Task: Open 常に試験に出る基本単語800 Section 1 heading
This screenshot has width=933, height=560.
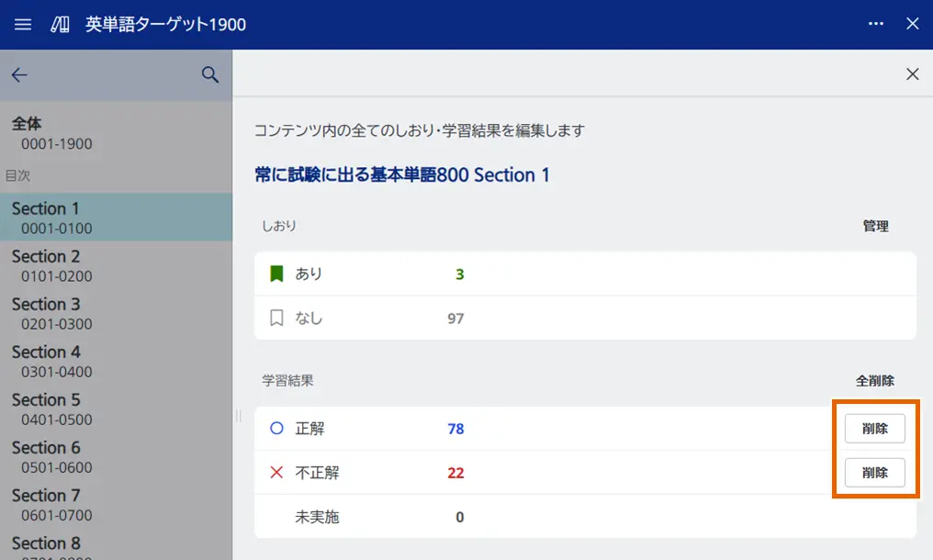Action: point(401,174)
